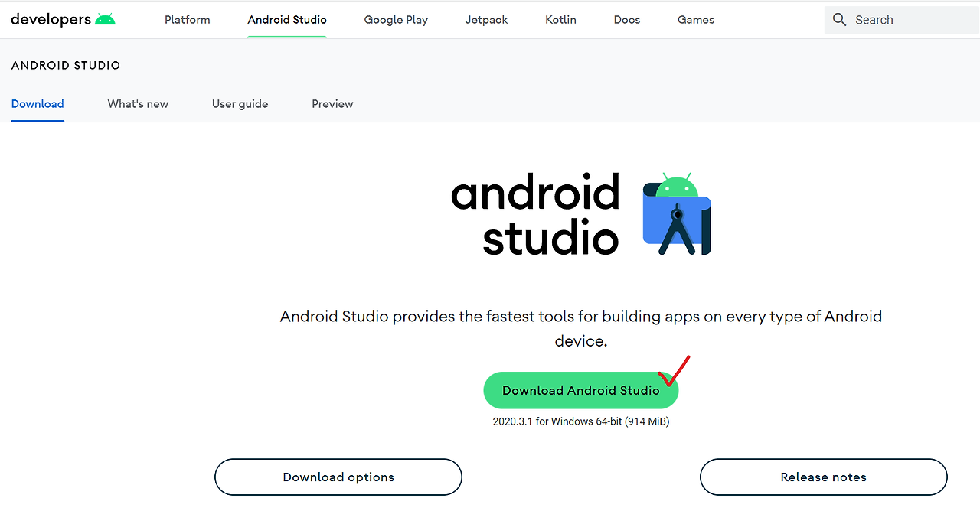This screenshot has width=980, height=524.
Task: Click the ANDROID STUDIO heading text
Action: click(x=66, y=66)
